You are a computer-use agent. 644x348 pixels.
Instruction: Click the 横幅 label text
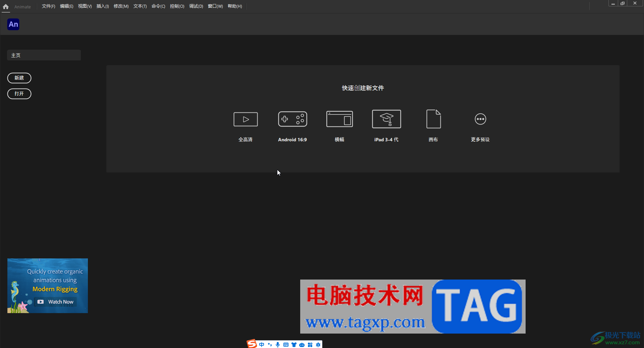click(x=339, y=140)
